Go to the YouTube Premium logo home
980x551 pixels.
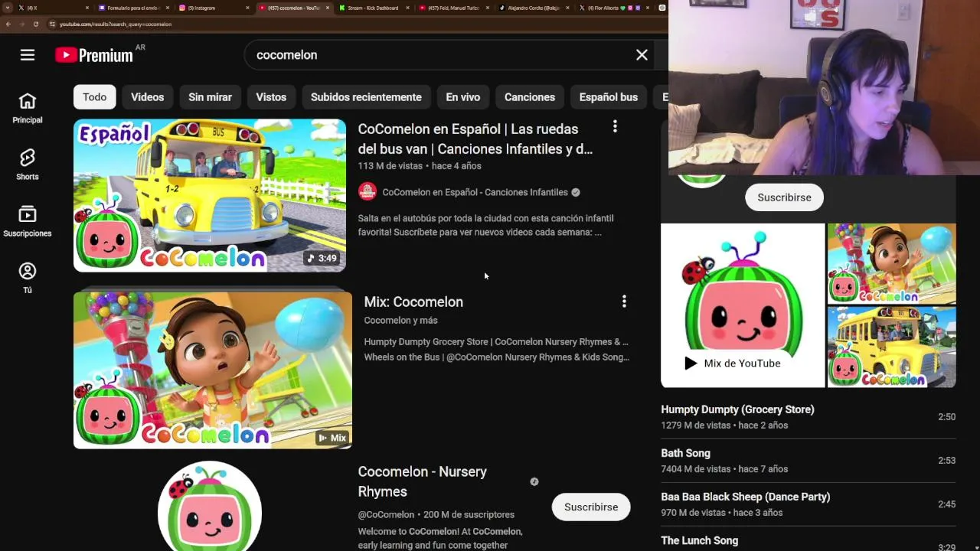(94, 55)
